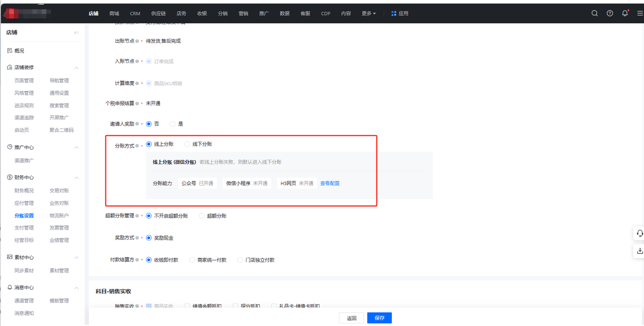Click the download icon on the right edge
This screenshot has width=644, height=326.
[x=639, y=251]
